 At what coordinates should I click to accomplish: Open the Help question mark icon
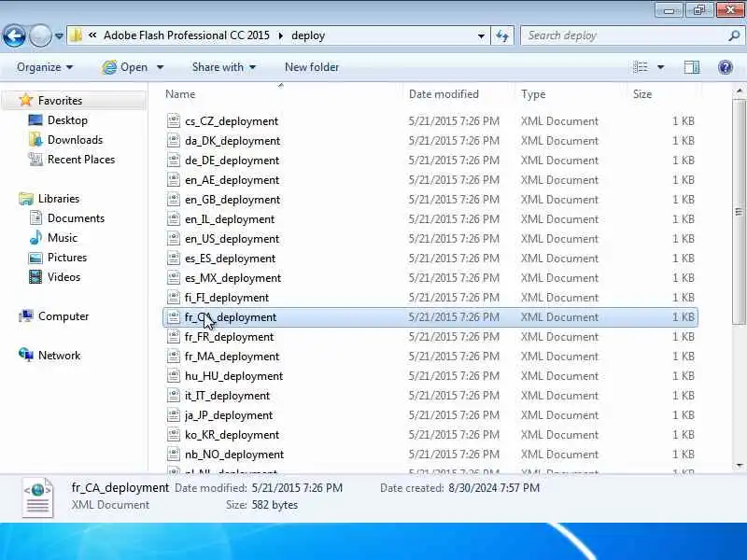(x=726, y=67)
